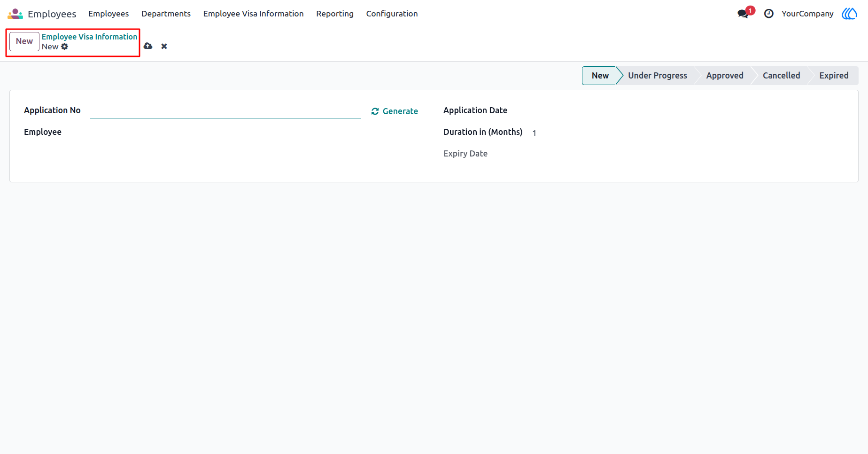The width and height of the screenshot is (868, 454).
Task: Click the New record button
Action: tap(24, 41)
